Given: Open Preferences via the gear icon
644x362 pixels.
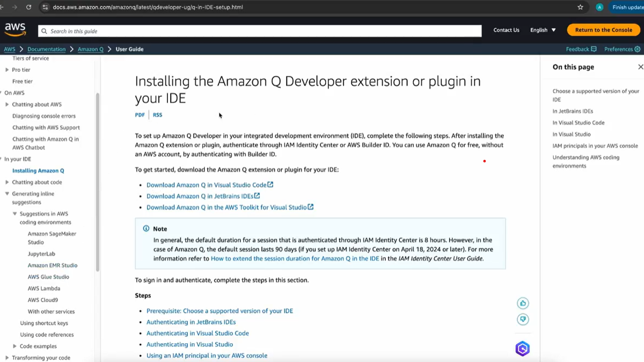Looking at the screenshot, I should point(638,49).
